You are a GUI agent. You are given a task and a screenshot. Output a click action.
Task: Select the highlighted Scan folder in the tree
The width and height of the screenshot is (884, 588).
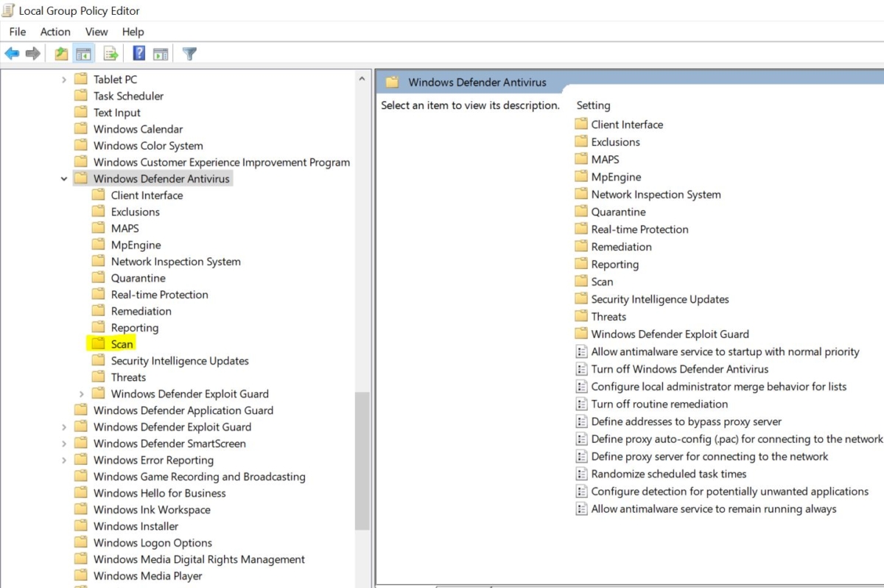pyautogui.click(x=121, y=343)
